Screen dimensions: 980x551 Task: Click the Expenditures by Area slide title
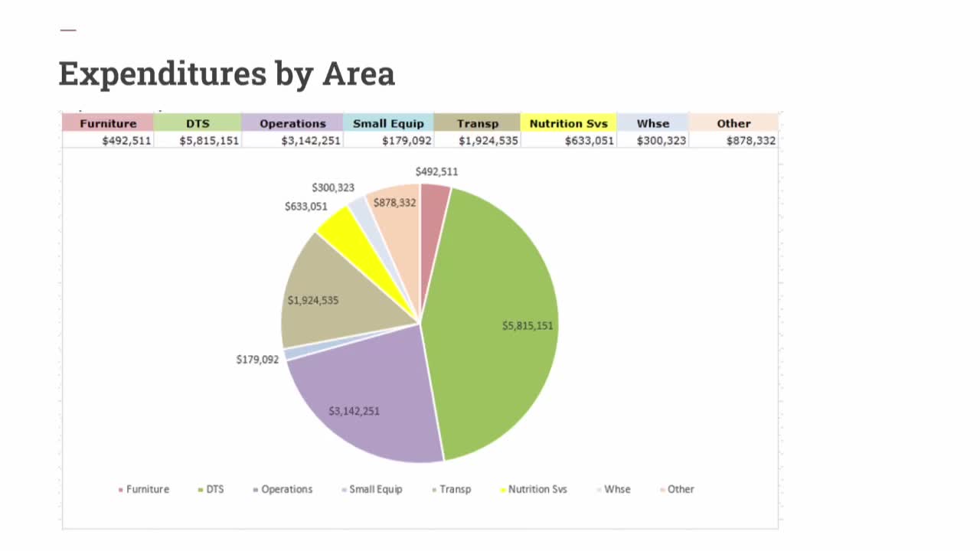[x=227, y=73]
